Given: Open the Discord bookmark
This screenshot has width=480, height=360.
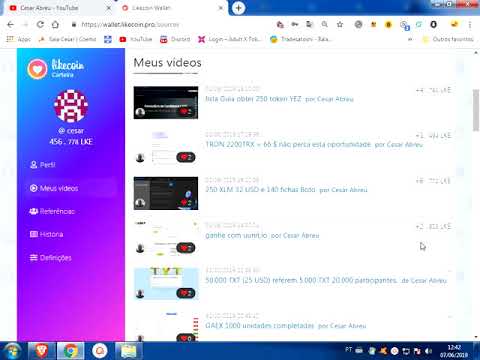Looking at the screenshot, I should click(175, 39).
